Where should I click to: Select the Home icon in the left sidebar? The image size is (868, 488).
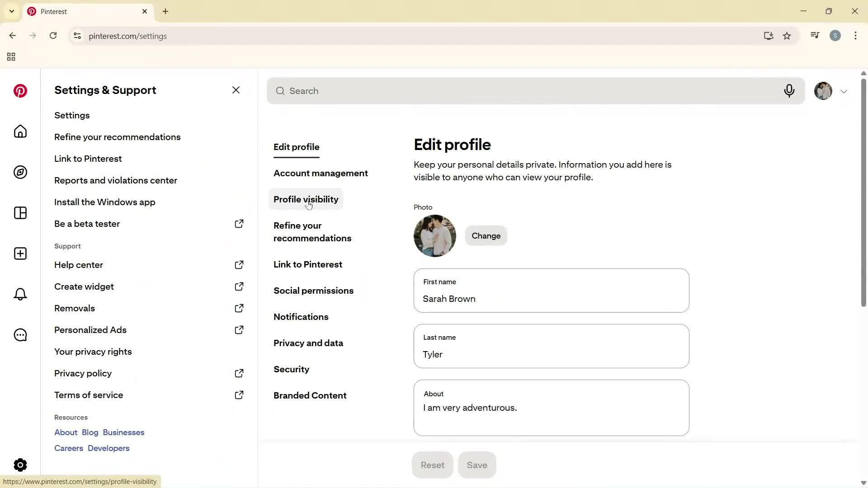point(20,131)
